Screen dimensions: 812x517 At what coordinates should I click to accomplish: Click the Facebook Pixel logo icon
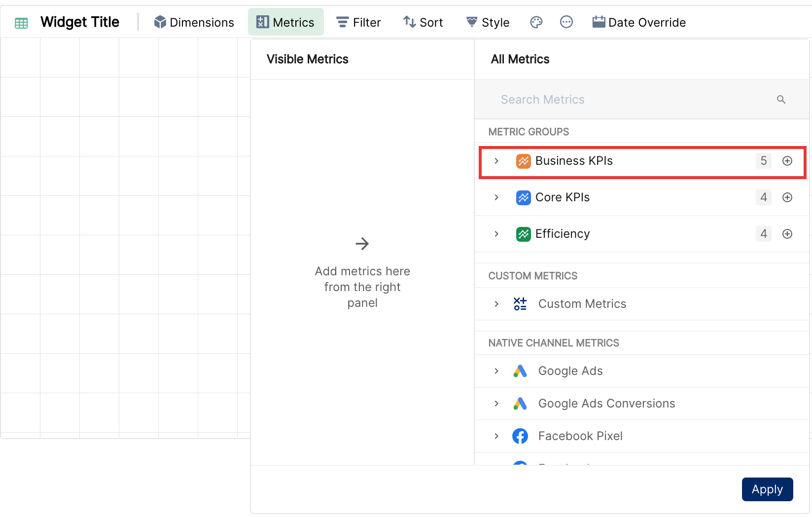point(520,436)
